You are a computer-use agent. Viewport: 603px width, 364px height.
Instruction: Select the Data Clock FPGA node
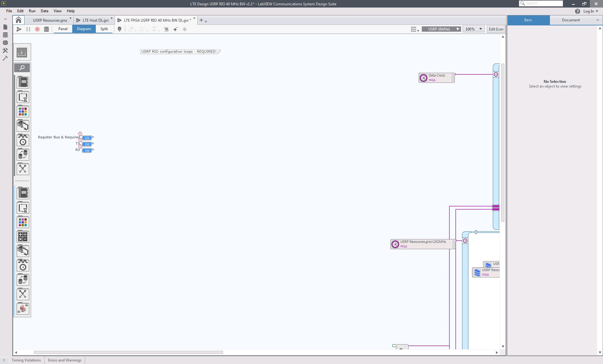(437, 78)
